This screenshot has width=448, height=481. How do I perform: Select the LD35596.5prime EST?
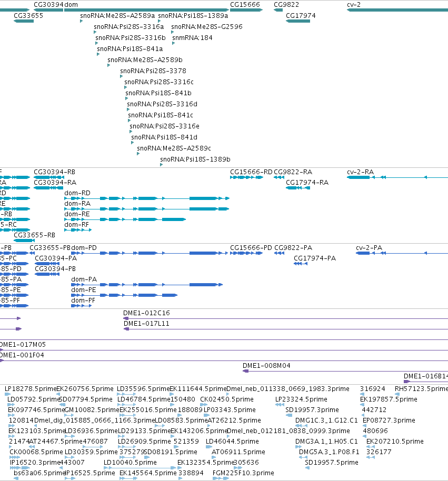tap(126, 394)
